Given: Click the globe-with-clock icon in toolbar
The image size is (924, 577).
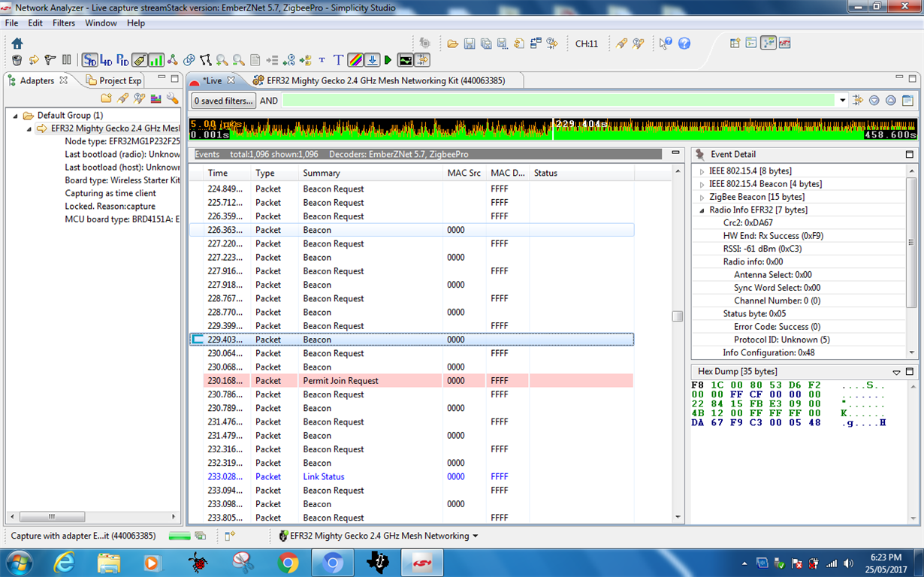Looking at the screenshot, I should [189, 59].
